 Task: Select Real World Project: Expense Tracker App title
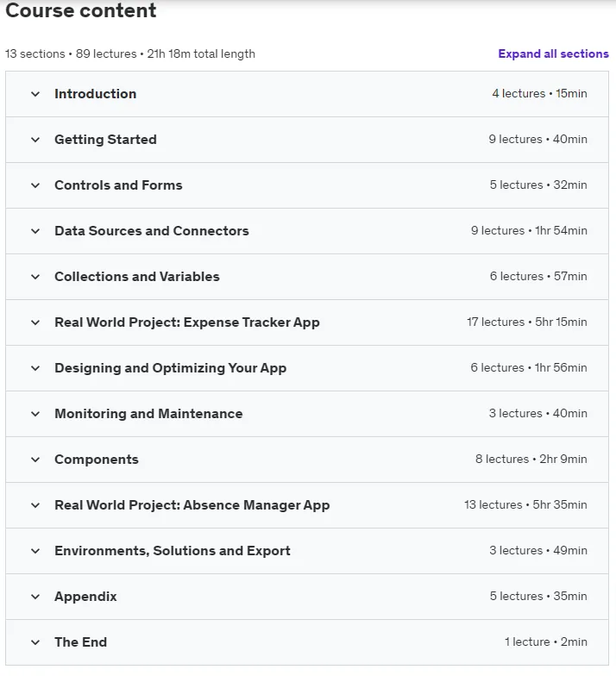[x=187, y=322]
